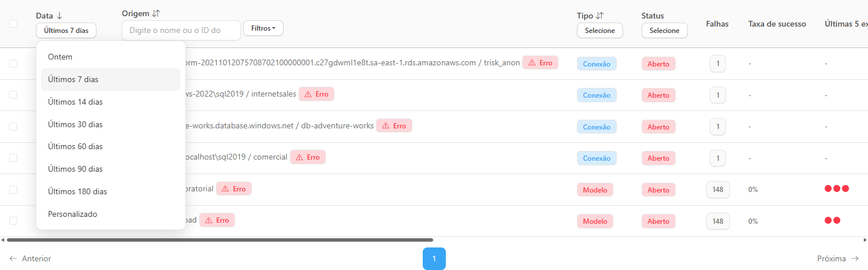The image size is (868, 270).
Task: Toggle the select-all checkbox in header
Action: (13, 24)
